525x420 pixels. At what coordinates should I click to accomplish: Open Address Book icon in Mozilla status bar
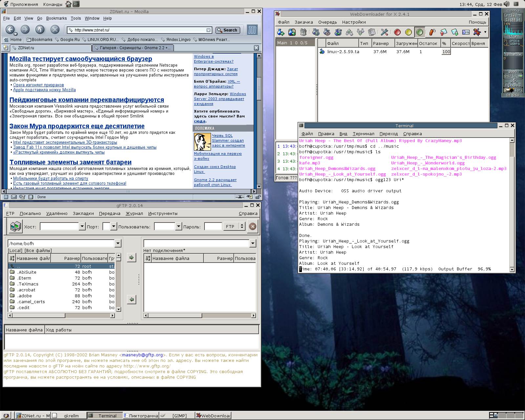tap(31, 197)
